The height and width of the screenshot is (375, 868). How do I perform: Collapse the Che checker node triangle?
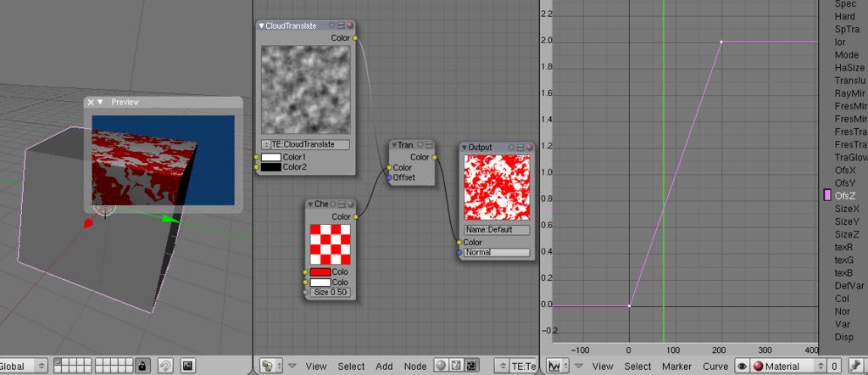tap(310, 204)
